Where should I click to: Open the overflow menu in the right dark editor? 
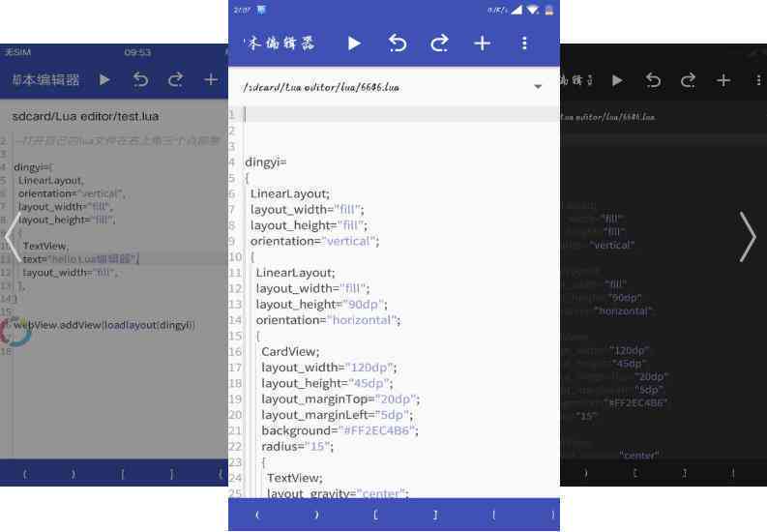(758, 79)
